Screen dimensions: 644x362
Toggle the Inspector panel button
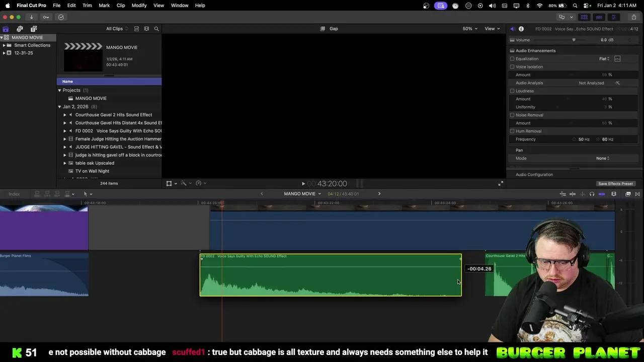613,17
